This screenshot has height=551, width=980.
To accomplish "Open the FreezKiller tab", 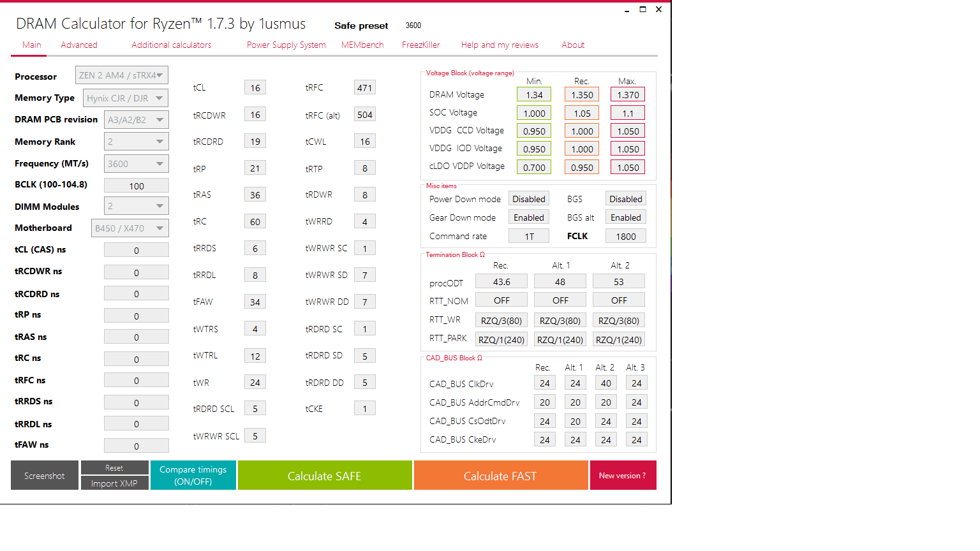I will pyautogui.click(x=421, y=45).
